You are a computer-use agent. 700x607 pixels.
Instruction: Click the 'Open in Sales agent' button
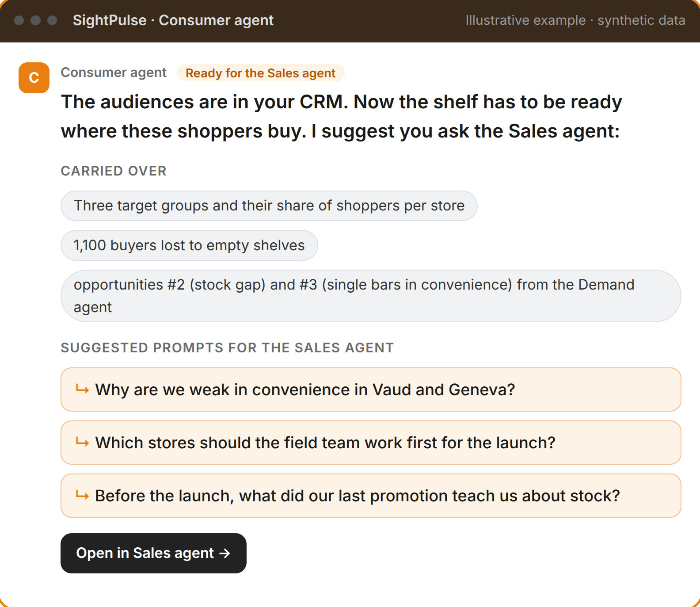(153, 553)
